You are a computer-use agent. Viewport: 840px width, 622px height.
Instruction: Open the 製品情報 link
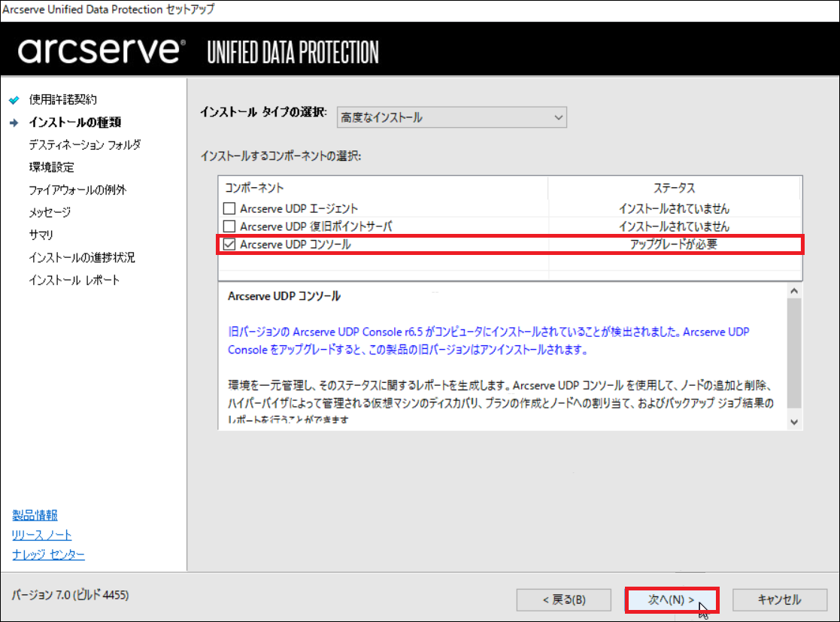35,515
